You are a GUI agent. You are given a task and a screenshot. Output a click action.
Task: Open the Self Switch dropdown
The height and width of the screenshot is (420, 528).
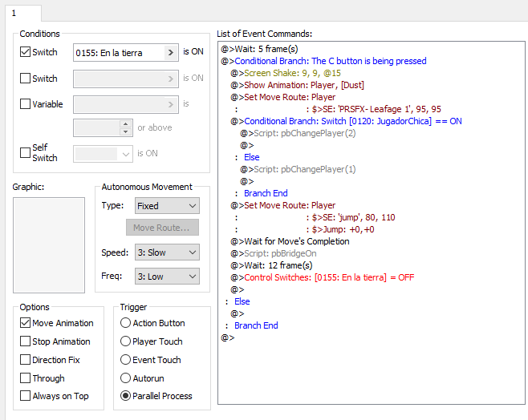coord(102,154)
